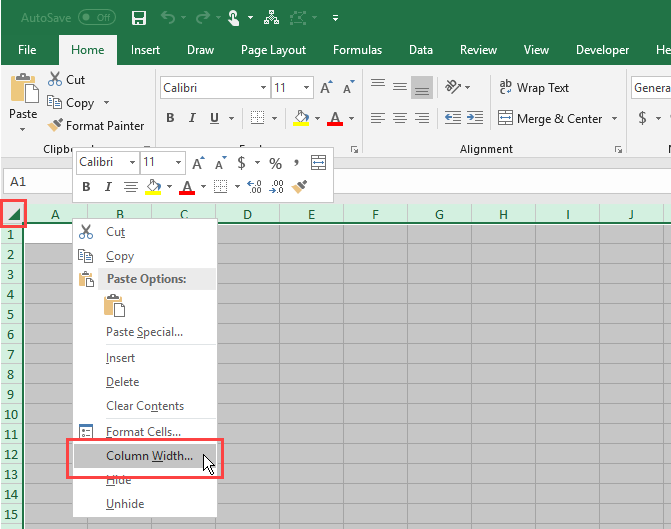The height and width of the screenshot is (529, 671).
Task: Click the Format Painter brush icon
Action: (56, 126)
